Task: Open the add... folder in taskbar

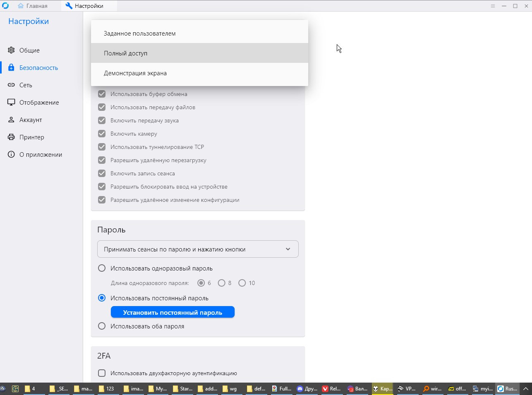Action: (208, 389)
